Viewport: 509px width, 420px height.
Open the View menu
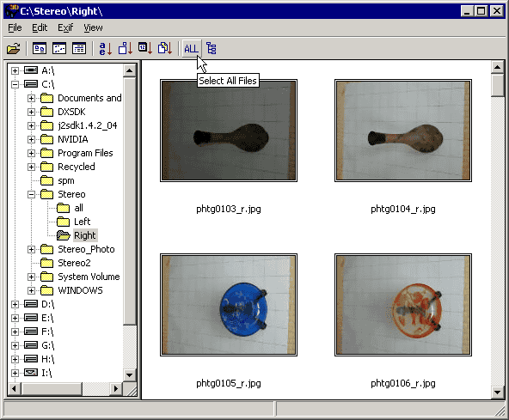93,27
